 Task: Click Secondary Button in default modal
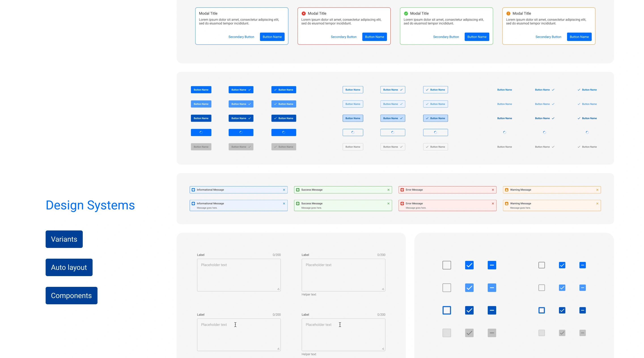pos(241,37)
